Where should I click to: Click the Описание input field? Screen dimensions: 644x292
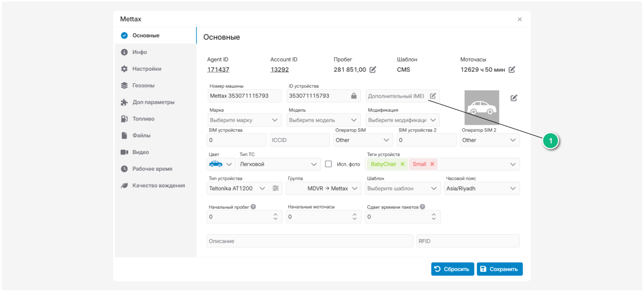[x=310, y=241]
